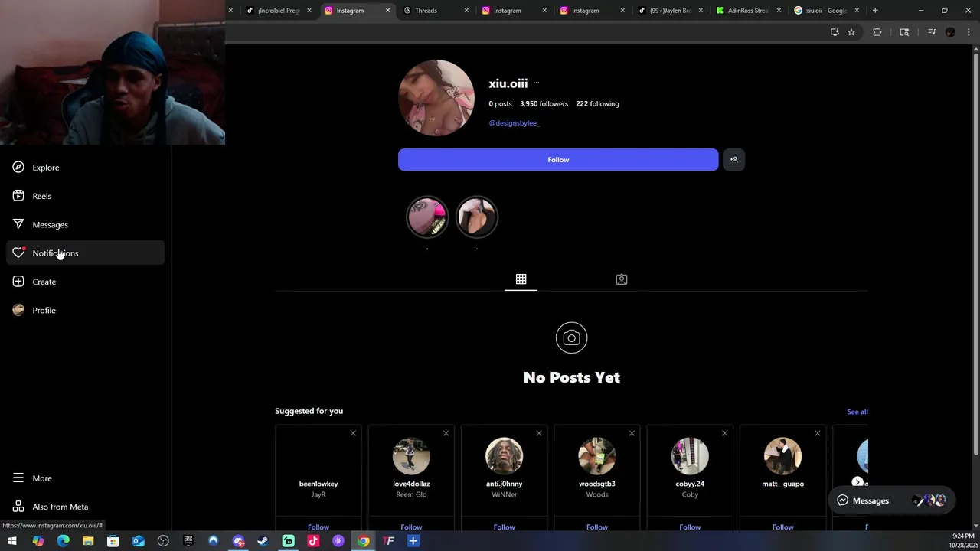Viewport: 980px width, 551px height.
Task: Close the Threads browser tab
Action: (x=465, y=11)
